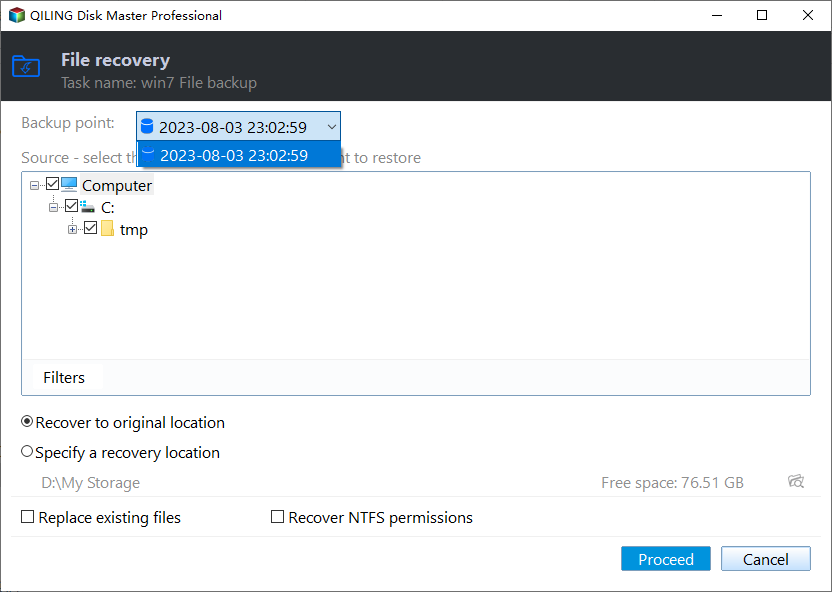Select Recover to original location radio

click(27, 422)
